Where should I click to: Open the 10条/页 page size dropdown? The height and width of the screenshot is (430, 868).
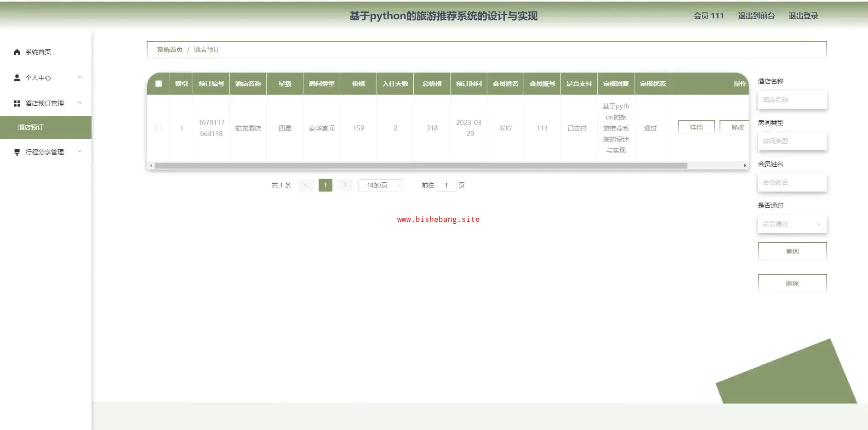(x=381, y=185)
